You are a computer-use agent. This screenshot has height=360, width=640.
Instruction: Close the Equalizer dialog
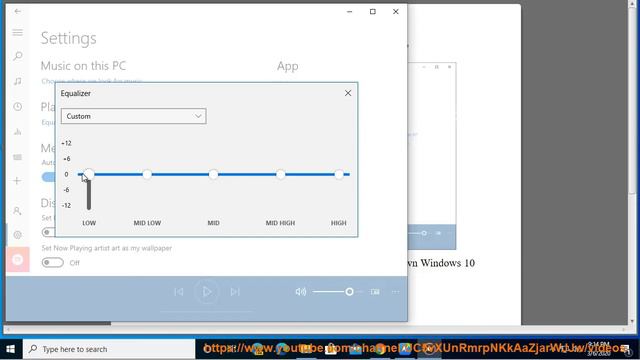348,93
